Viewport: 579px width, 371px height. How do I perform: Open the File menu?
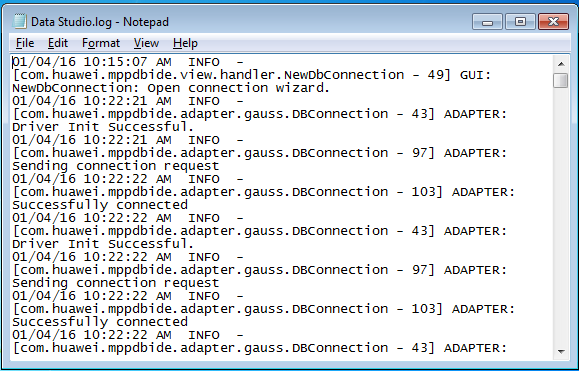[x=25, y=43]
